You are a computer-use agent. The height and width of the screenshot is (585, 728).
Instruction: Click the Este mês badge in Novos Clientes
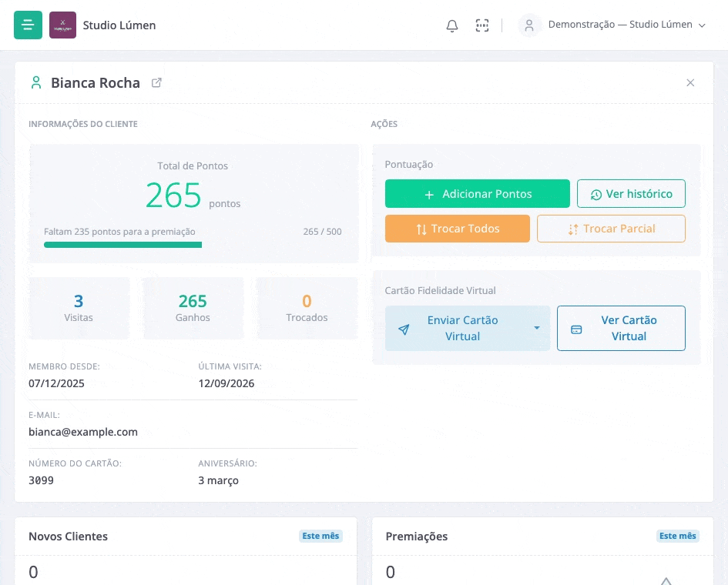pyautogui.click(x=320, y=536)
